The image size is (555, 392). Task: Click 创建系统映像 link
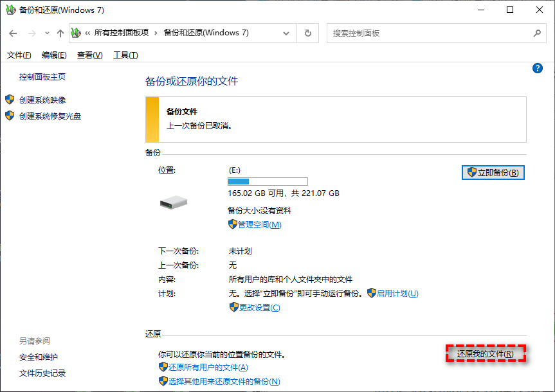pyautogui.click(x=42, y=100)
